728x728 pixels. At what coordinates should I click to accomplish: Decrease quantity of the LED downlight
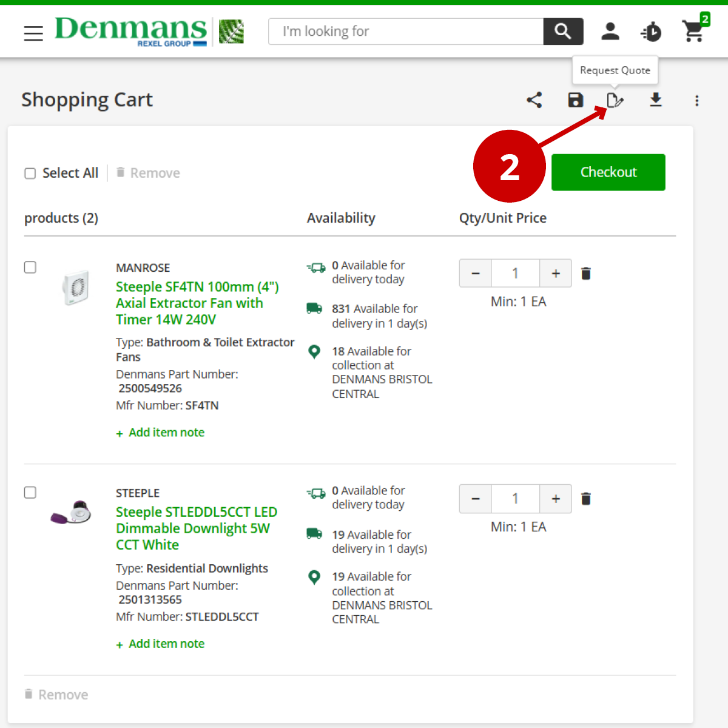point(476,499)
